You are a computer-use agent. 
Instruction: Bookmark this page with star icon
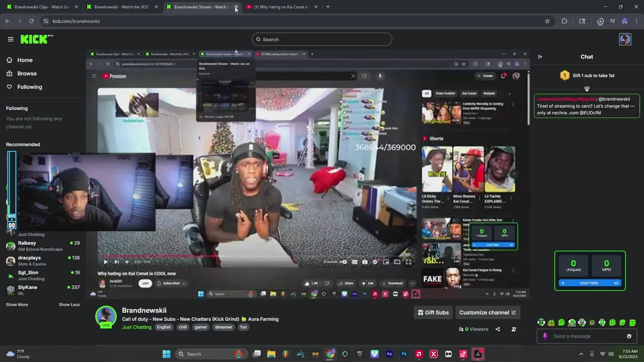[547, 21]
